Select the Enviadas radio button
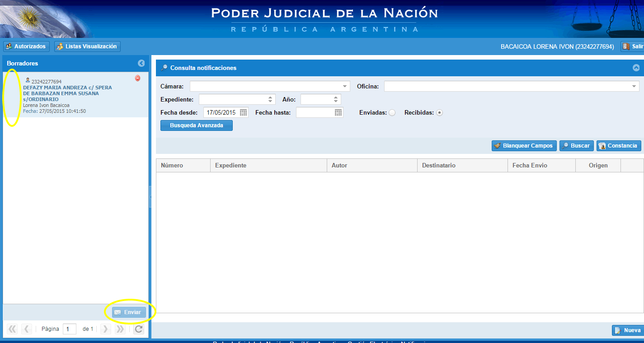Screen dimensions: 644x343 (392, 112)
